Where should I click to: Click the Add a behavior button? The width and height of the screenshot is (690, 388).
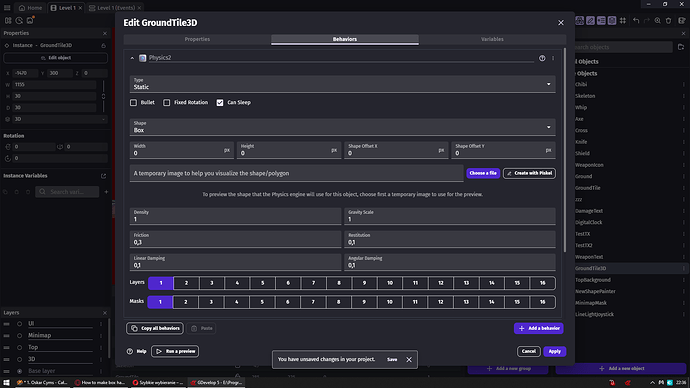click(x=539, y=328)
